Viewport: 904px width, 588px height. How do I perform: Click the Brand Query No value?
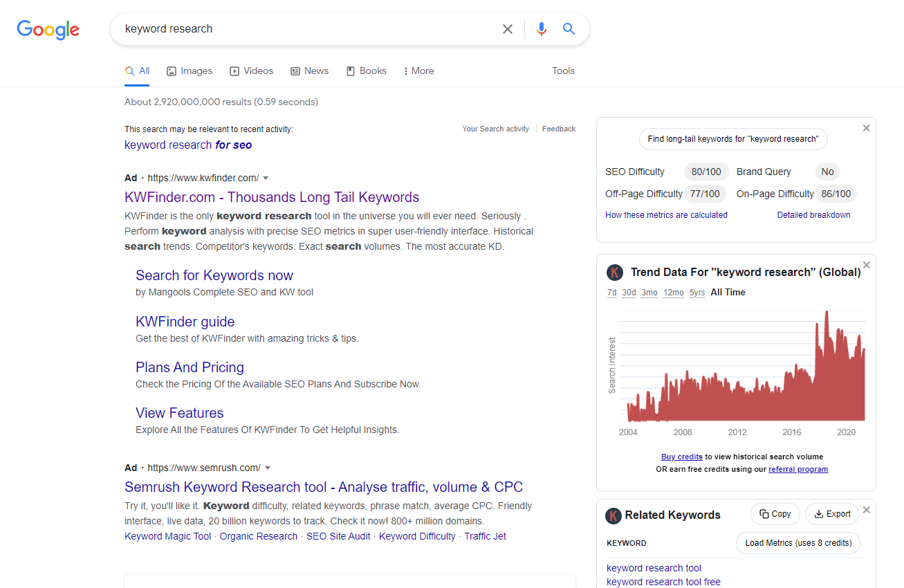pos(828,172)
